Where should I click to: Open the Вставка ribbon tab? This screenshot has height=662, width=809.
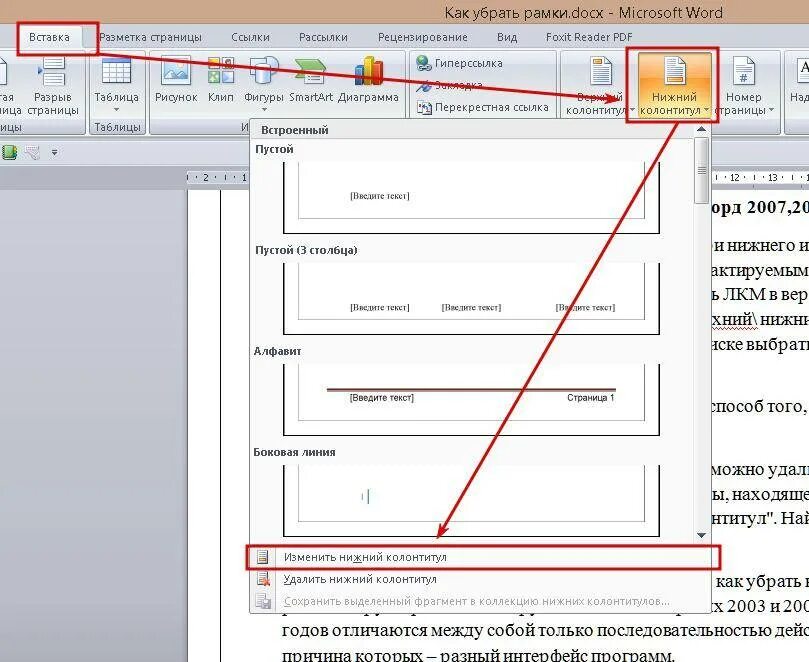pyautogui.click(x=49, y=37)
